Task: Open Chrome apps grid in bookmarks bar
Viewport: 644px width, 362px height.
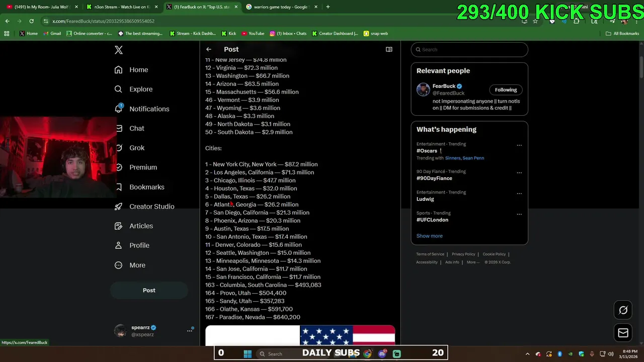Action: 7,34
